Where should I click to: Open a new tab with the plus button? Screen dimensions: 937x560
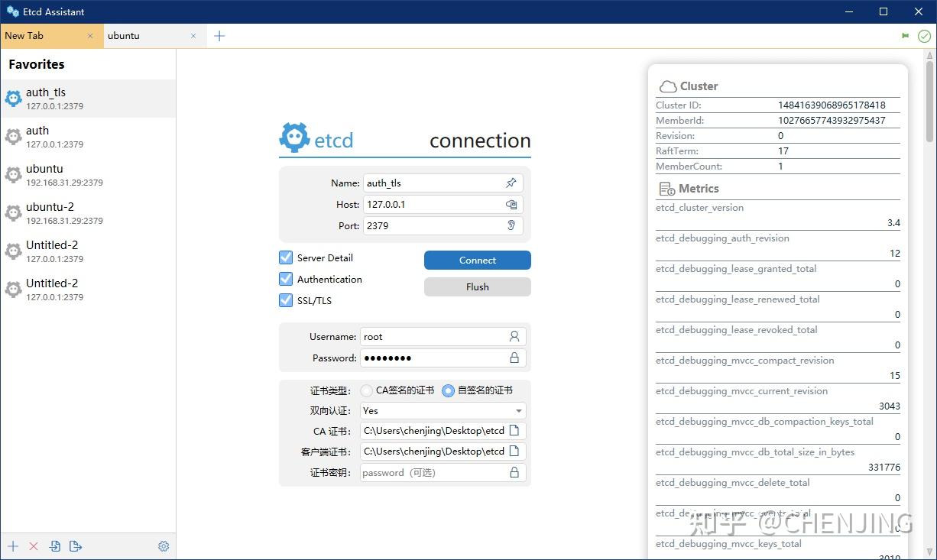[219, 35]
